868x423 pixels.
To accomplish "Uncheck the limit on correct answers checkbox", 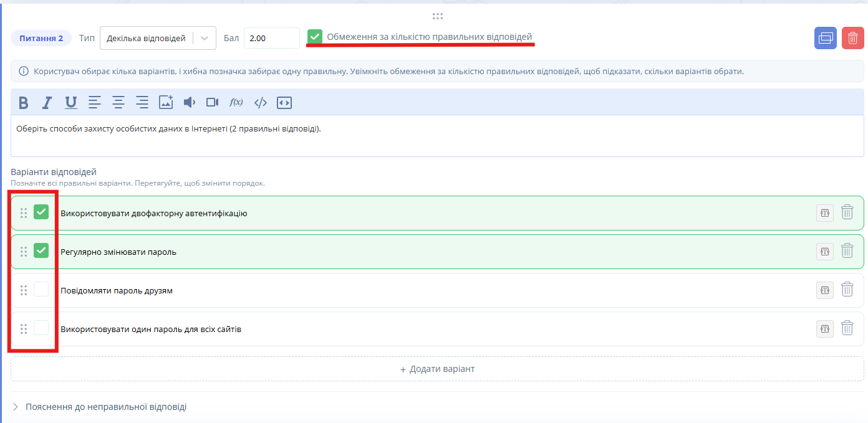I will pos(315,37).
